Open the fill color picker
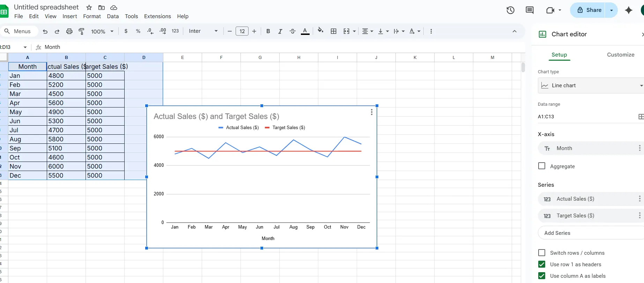This screenshot has height=283, width=644. click(x=320, y=31)
